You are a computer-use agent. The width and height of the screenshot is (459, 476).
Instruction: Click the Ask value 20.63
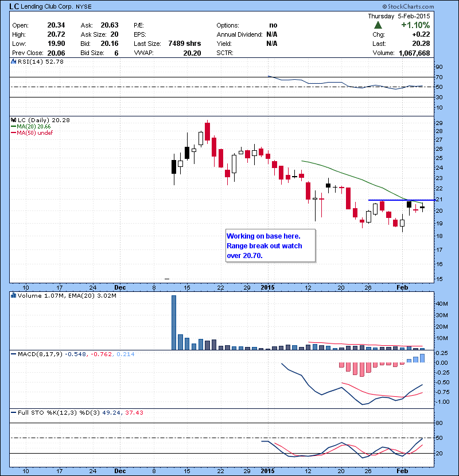[x=110, y=25]
